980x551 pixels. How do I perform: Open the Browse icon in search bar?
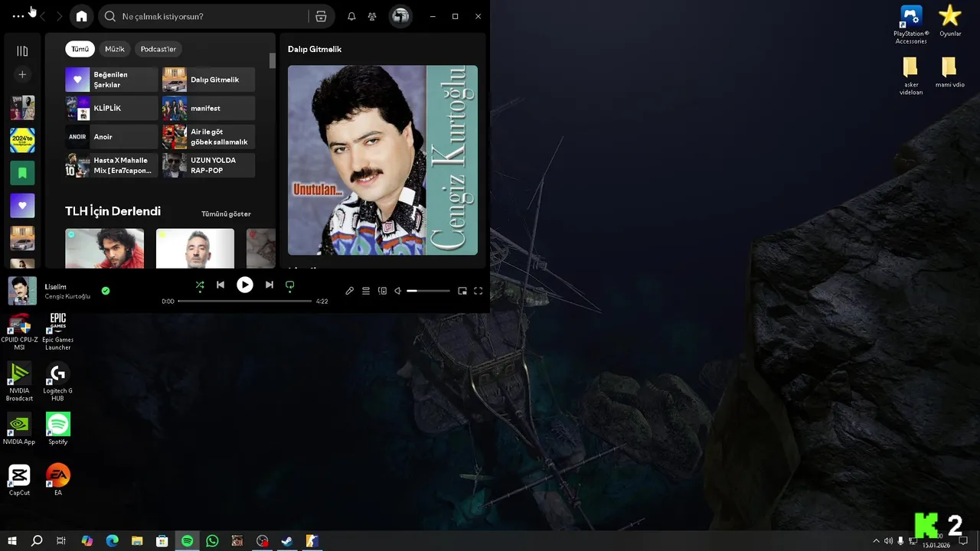[321, 16]
